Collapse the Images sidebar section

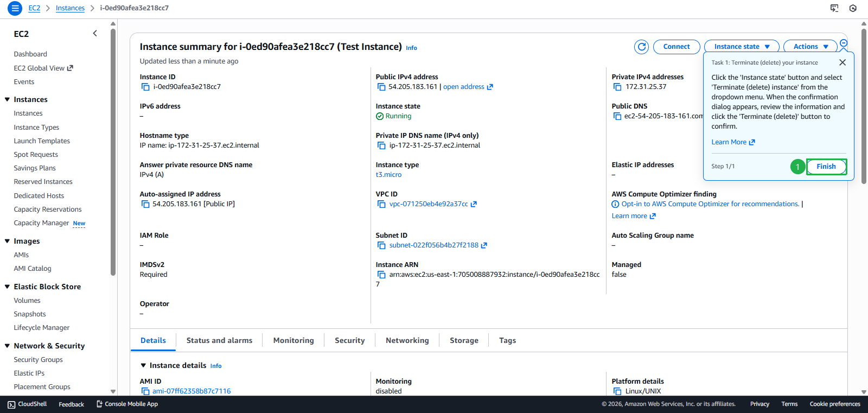pyautogui.click(x=8, y=241)
